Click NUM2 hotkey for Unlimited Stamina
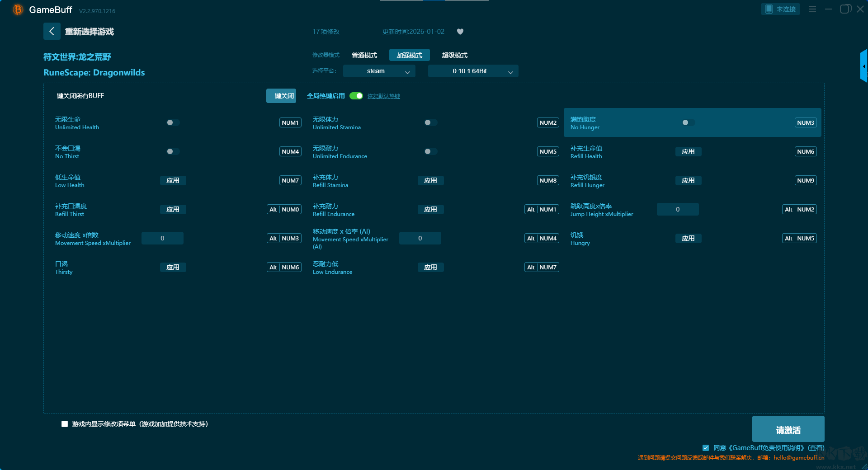This screenshot has height=470, width=868. (x=548, y=122)
